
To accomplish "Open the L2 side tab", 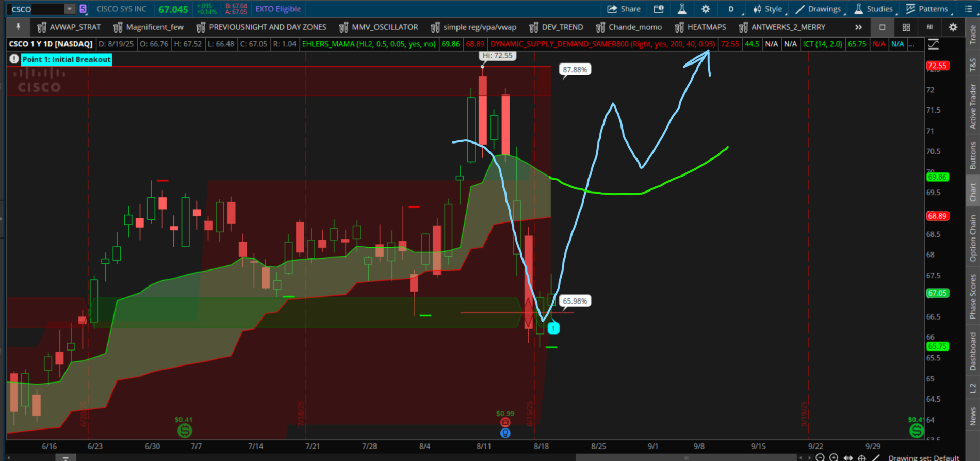I will [x=973, y=388].
